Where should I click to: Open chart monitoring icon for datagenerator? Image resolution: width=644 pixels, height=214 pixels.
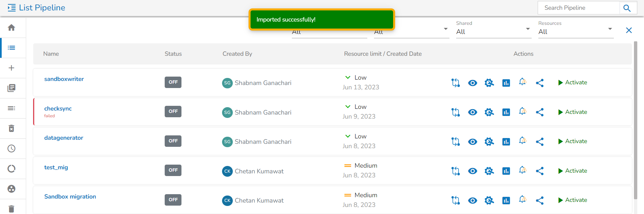tap(506, 142)
